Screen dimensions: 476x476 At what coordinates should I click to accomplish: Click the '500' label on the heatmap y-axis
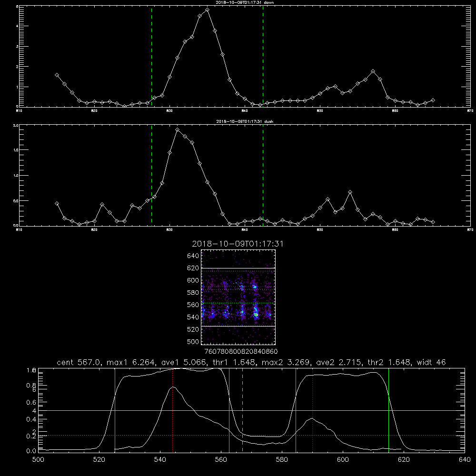click(193, 341)
